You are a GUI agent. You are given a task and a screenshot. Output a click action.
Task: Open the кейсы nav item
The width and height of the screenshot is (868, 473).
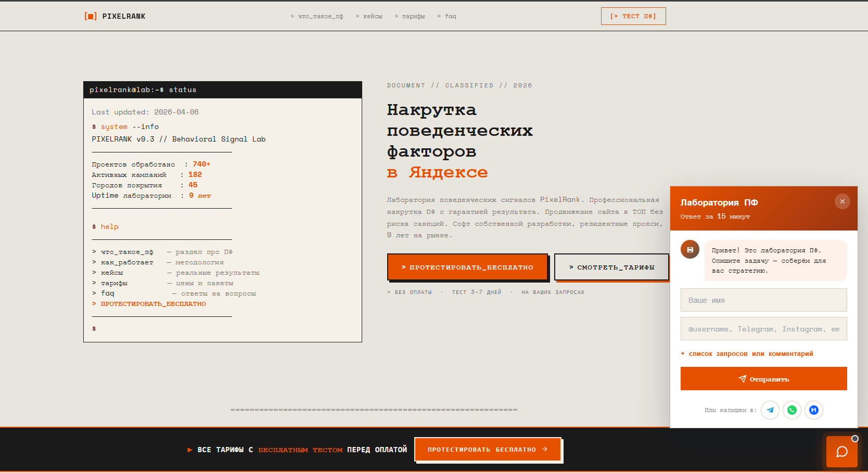(369, 16)
